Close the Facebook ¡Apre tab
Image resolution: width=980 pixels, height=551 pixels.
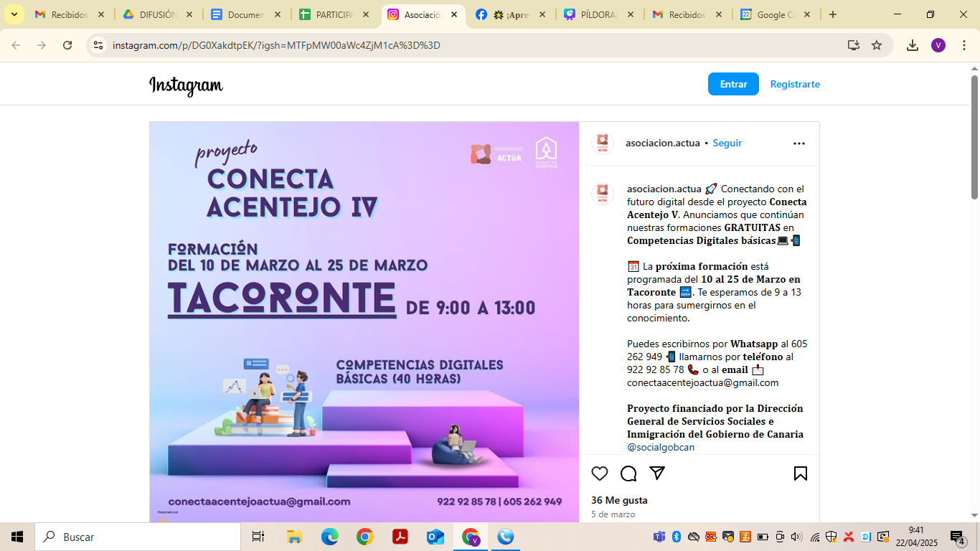[542, 14]
